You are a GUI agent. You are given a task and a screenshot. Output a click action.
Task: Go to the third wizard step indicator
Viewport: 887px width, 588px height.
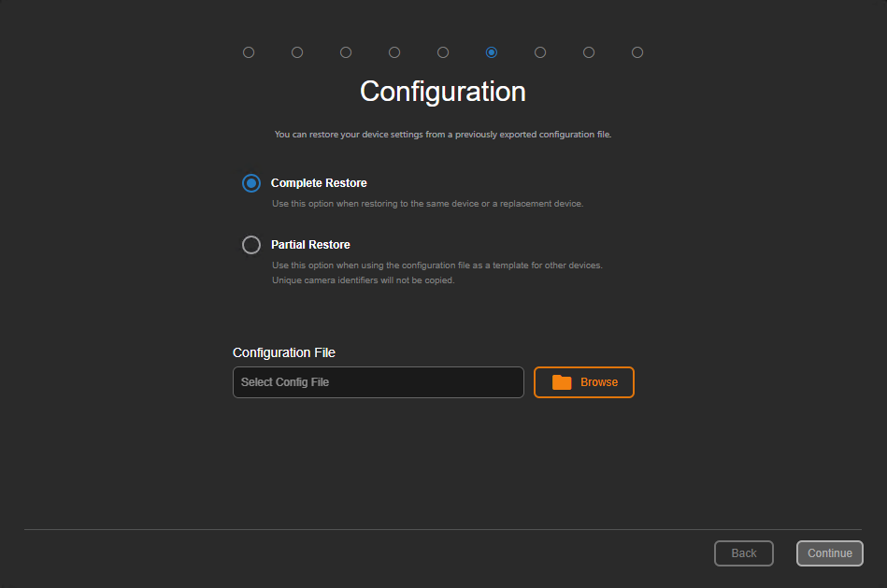click(x=346, y=52)
